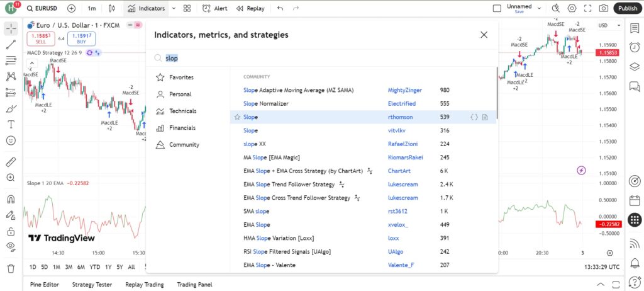
Task: Click the Indicators toolbar button
Action: (146, 8)
